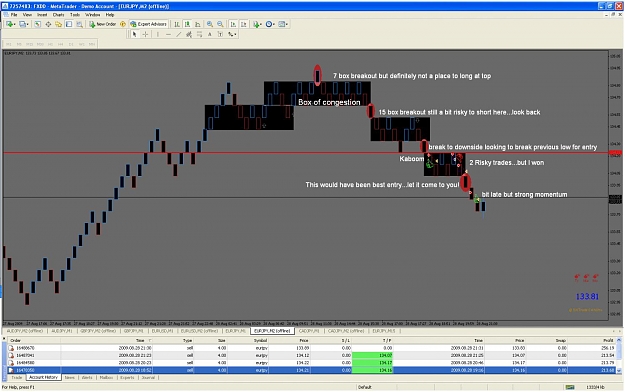Open the Mailbox terminal tab

106,377
